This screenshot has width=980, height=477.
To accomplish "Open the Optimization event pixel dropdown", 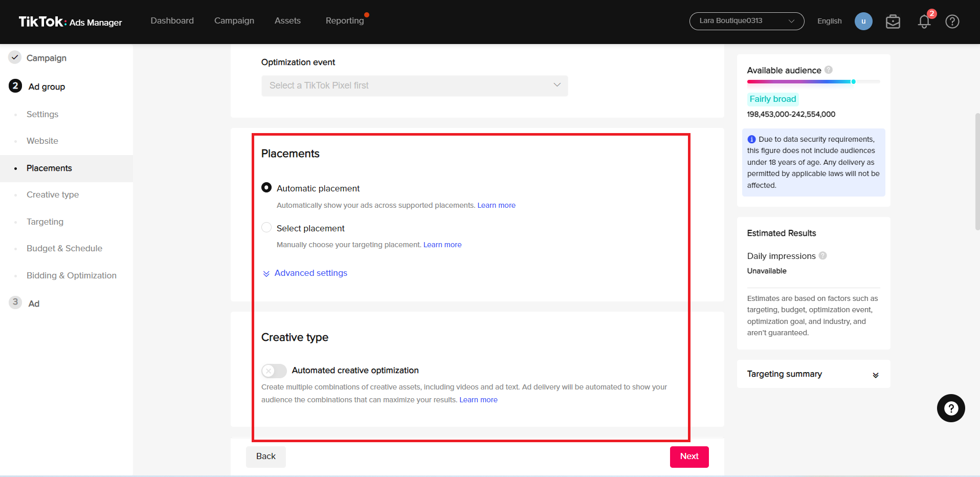I will coord(414,85).
